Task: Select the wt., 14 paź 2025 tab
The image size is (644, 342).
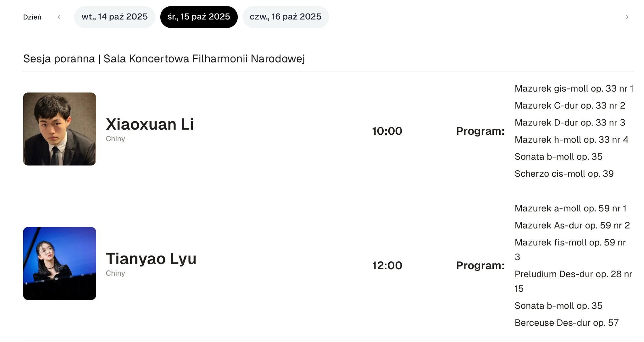Action: (114, 17)
